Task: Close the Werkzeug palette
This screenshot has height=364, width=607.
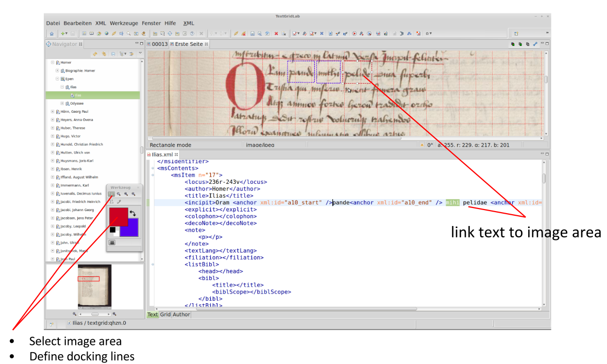Action: (x=138, y=187)
